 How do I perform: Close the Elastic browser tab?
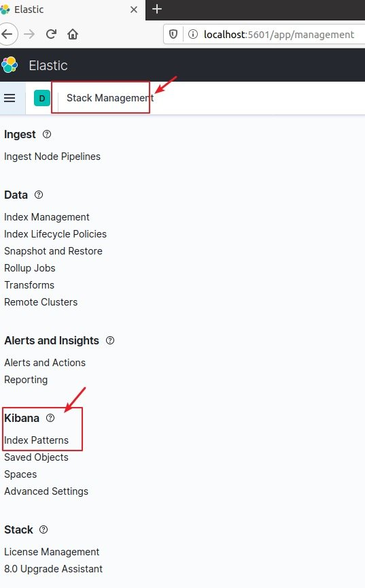[134, 10]
